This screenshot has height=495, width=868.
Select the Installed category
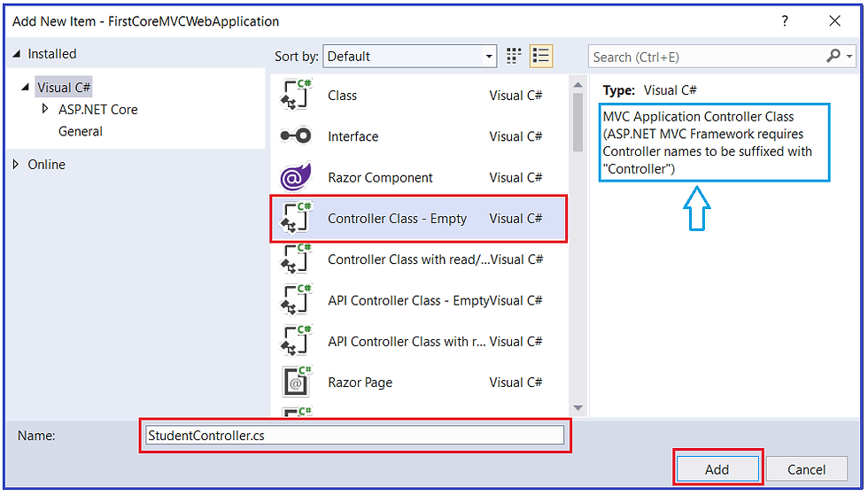pos(52,54)
